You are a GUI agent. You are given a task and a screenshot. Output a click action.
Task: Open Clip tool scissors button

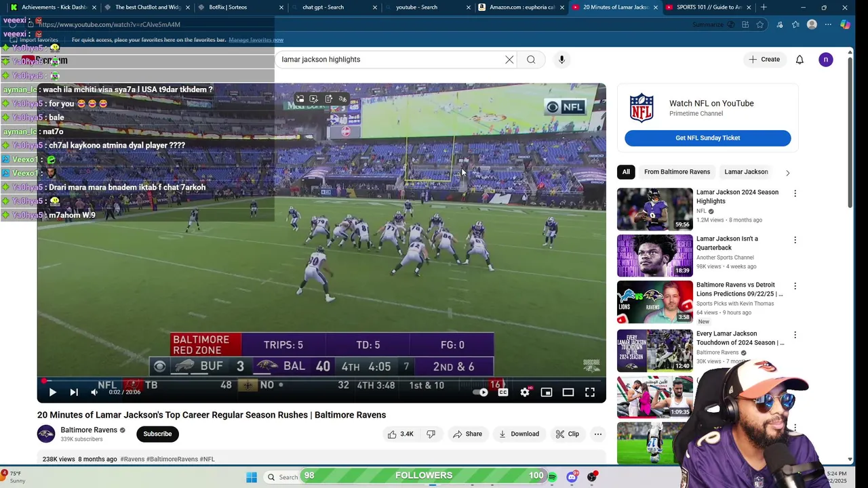pos(567,434)
